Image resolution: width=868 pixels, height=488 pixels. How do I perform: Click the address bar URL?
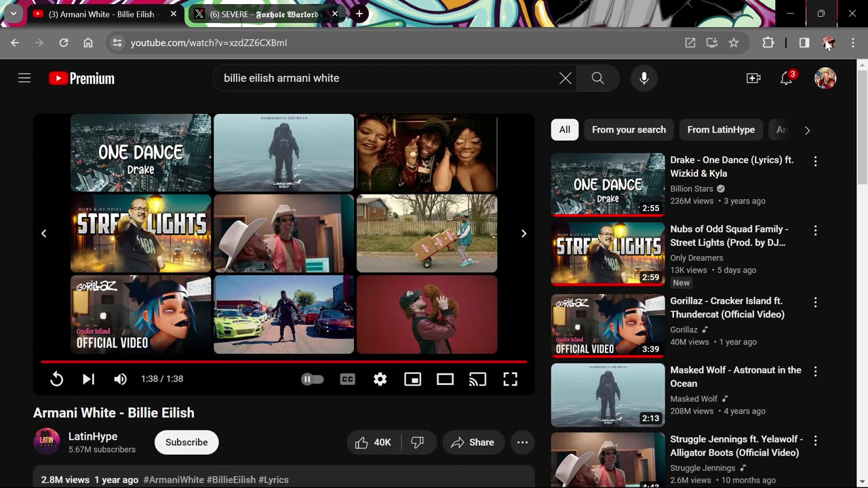(x=209, y=43)
